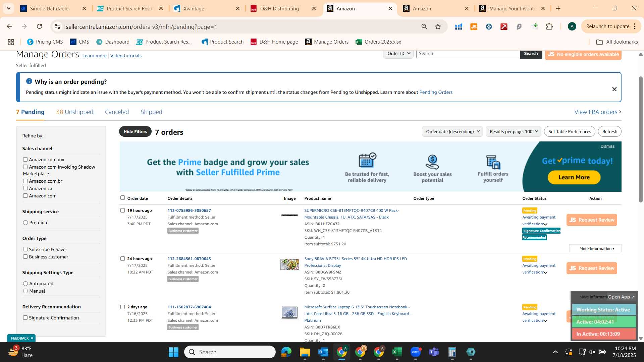644x362 pixels.
Task: Open Microsoft Edge from the taskbar
Action: click(x=286, y=352)
